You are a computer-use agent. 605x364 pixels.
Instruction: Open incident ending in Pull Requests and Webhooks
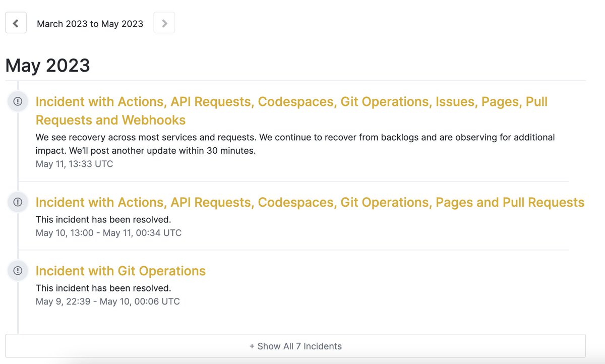[291, 111]
